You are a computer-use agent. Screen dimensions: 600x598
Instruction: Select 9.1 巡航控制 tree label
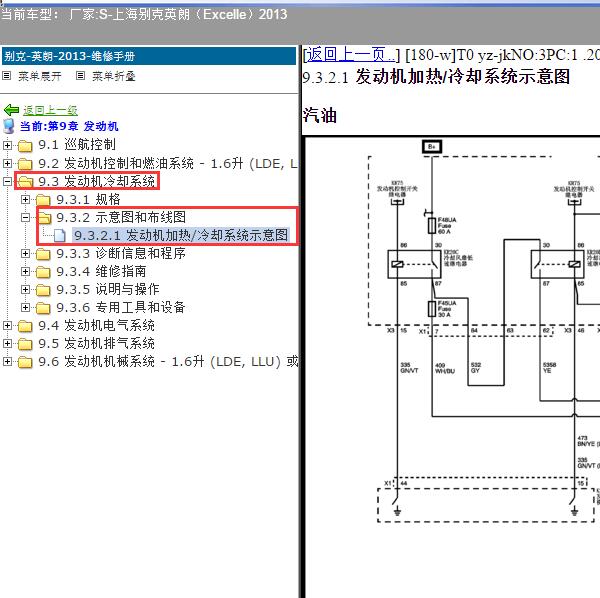77,145
